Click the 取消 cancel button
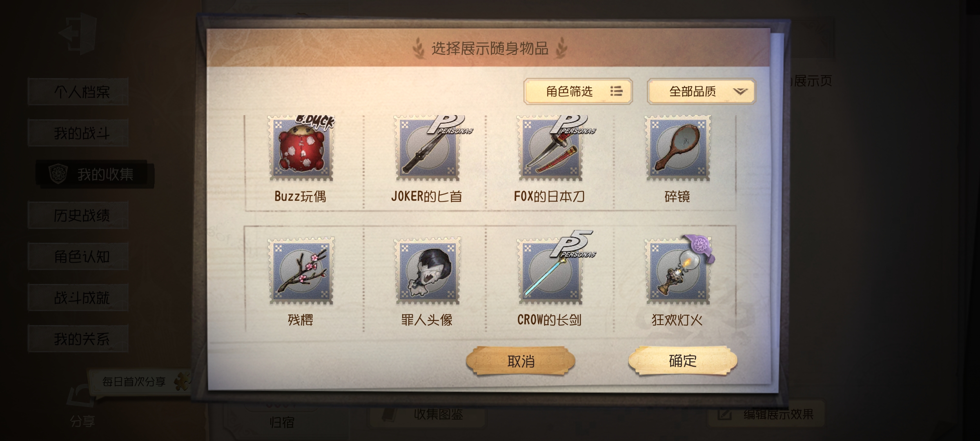The height and width of the screenshot is (441, 980). (x=521, y=361)
